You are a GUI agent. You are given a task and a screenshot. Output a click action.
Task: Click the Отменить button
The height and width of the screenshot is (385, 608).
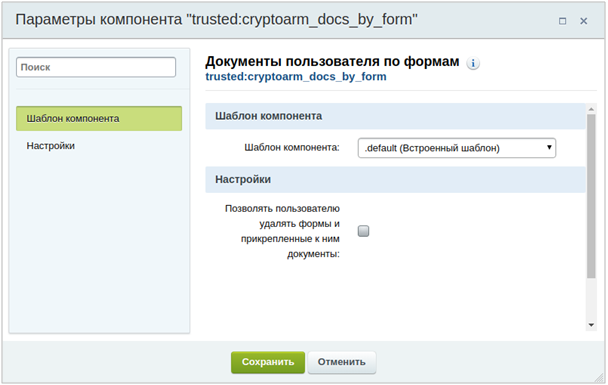coord(342,362)
